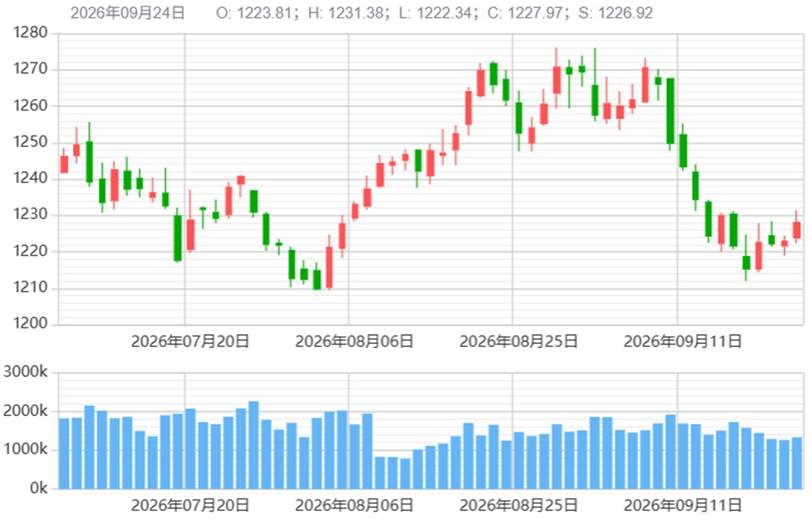Click the rightmost red candlestick on chart

point(797,230)
